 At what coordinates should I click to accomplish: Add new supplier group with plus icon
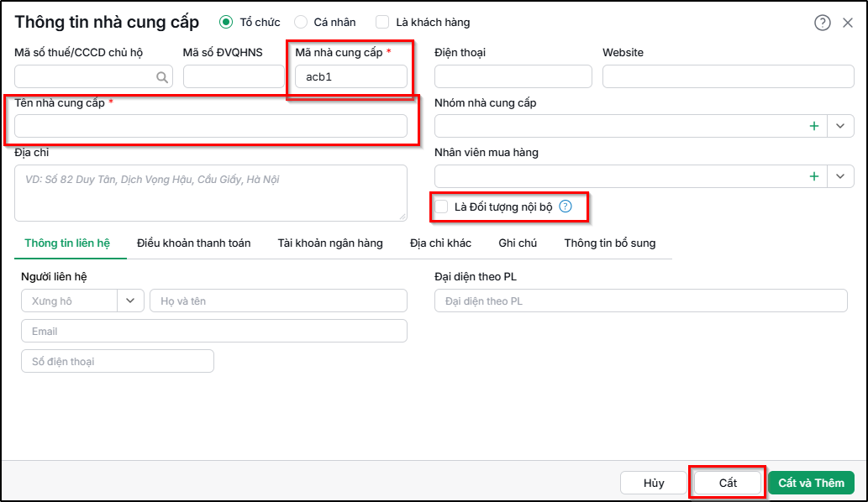(813, 126)
